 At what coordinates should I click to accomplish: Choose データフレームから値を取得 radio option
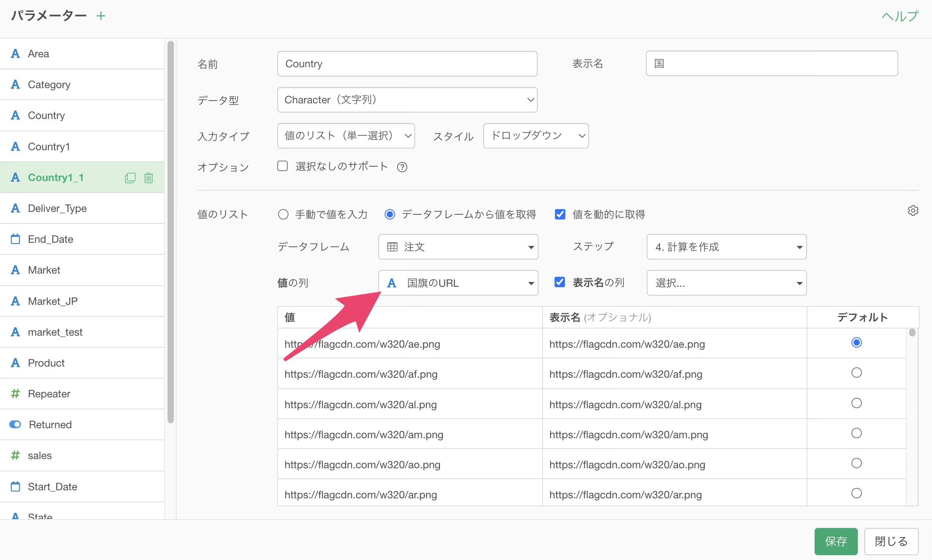(x=390, y=215)
